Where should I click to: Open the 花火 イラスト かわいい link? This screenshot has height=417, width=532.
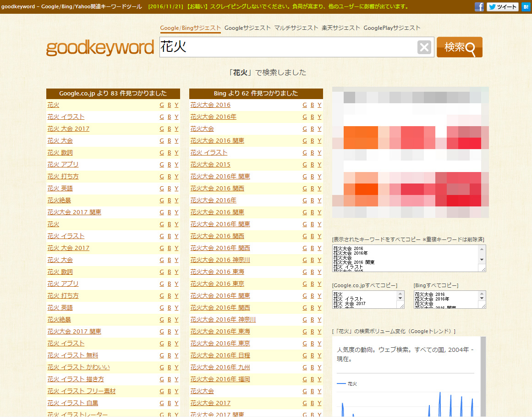click(x=78, y=367)
